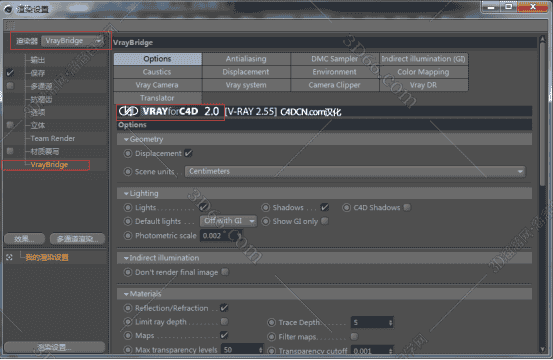Click the 多通道渲染... button

pyautogui.click(x=78, y=239)
